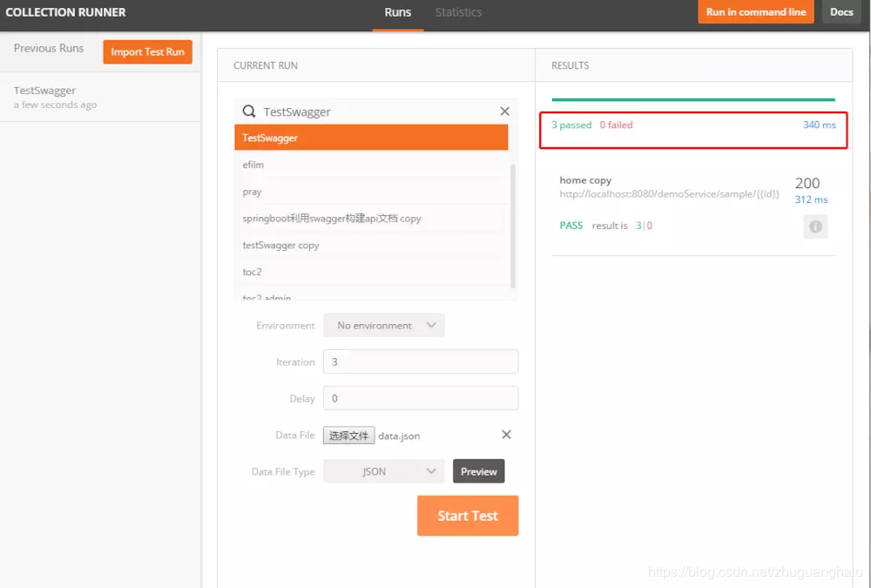Click the 0 failed summary text
Image resolution: width=871 pixels, height=588 pixels.
coord(616,125)
